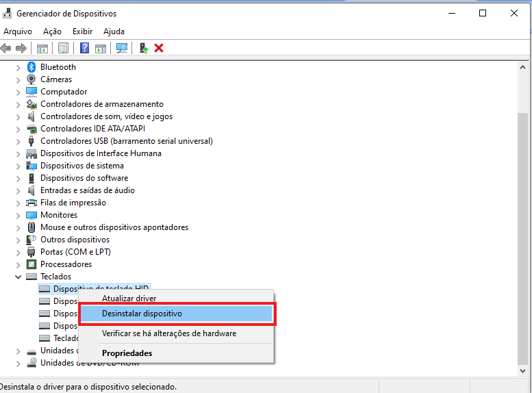The image size is (532, 393).
Task: Click the Outros dispositivos unknown device icon
Action: (x=31, y=240)
